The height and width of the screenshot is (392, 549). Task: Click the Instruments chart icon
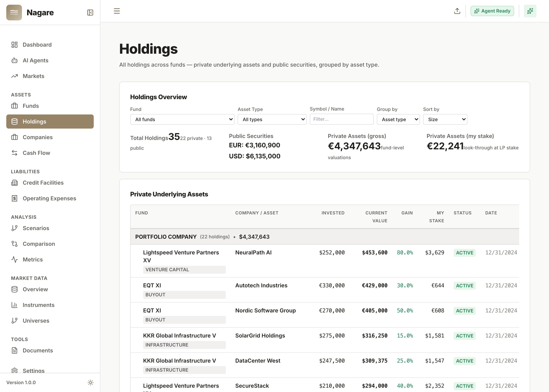15,305
